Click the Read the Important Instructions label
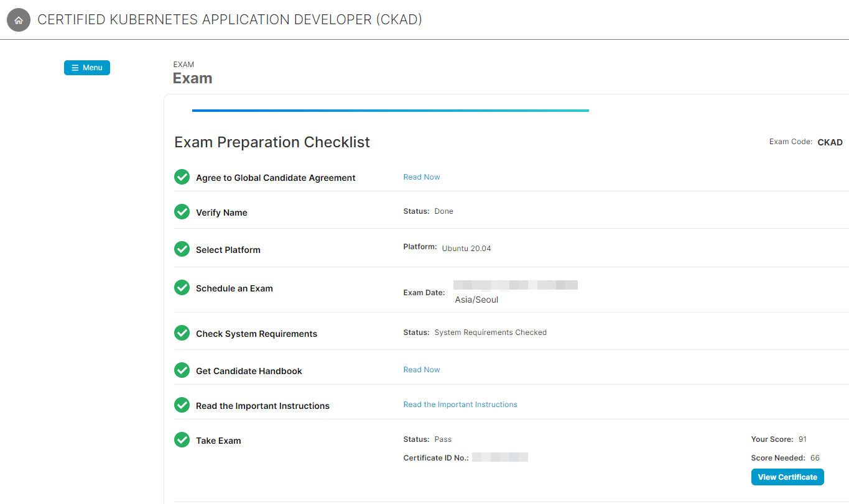849x504 pixels. click(x=262, y=406)
